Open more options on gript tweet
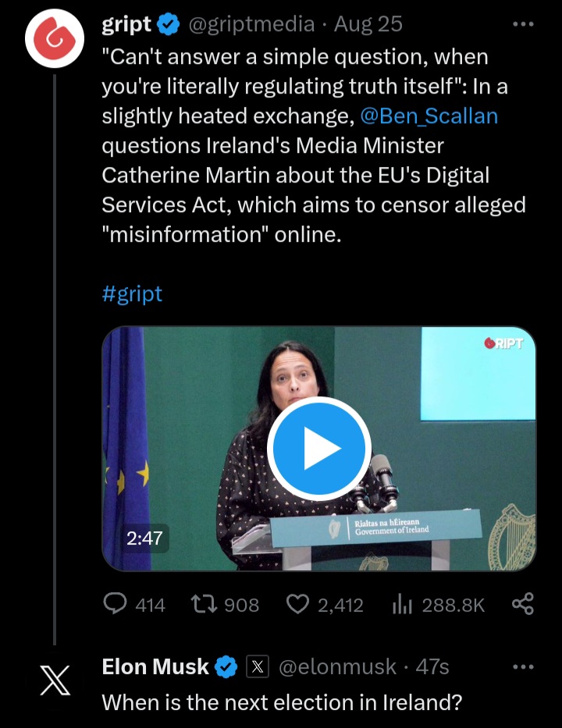This screenshot has width=562, height=728. coord(523,25)
